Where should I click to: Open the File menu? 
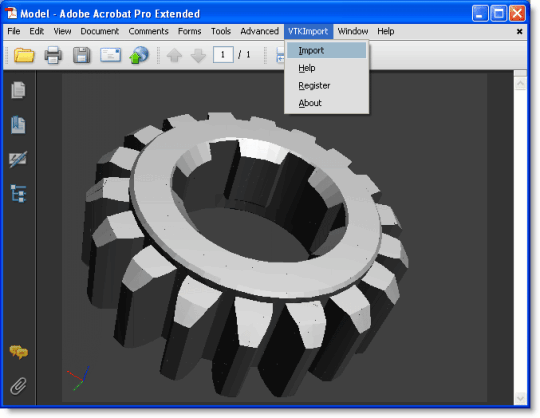point(14,31)
